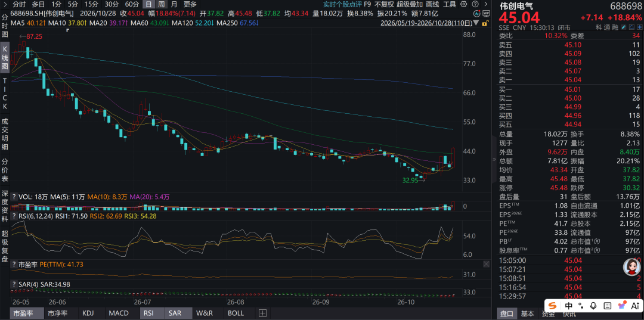This screenshot has width=644, height=320.
Task: Open the 画线 drawing tools
Action: (x=432, y=5)
